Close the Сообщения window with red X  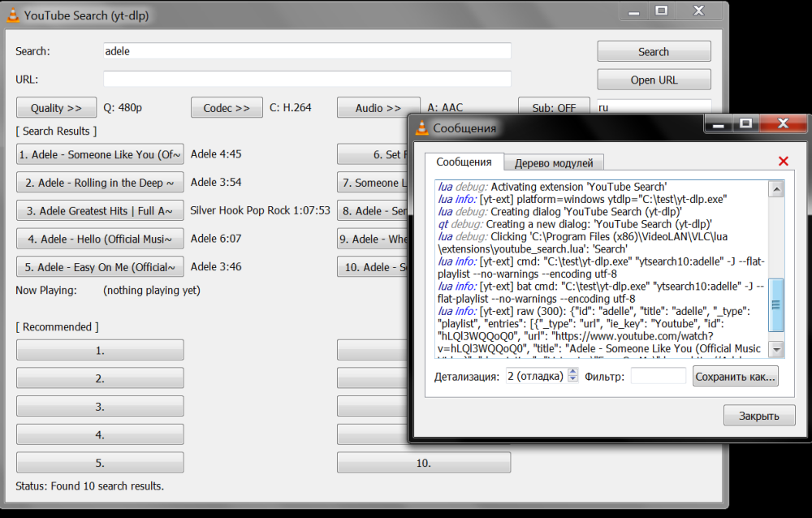tap(783, 123)
